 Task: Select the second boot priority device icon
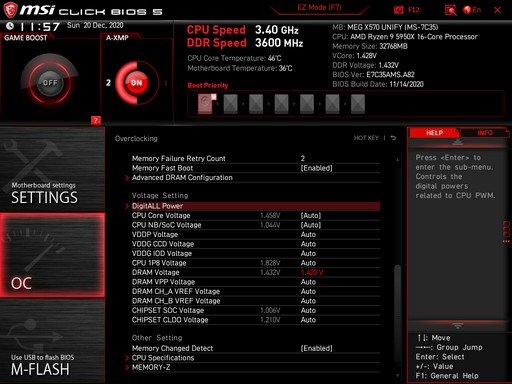230,104
